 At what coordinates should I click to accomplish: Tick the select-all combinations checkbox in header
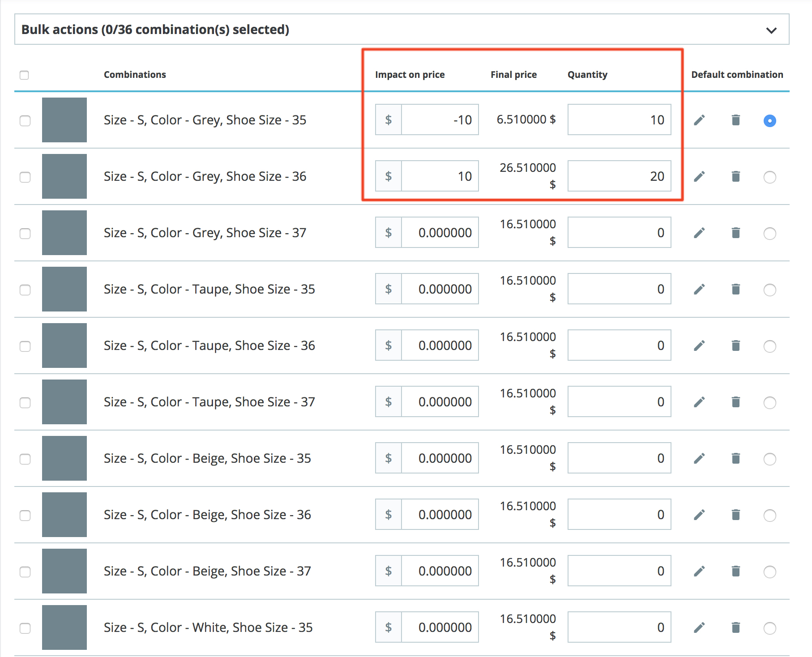[x=24, y=75]
